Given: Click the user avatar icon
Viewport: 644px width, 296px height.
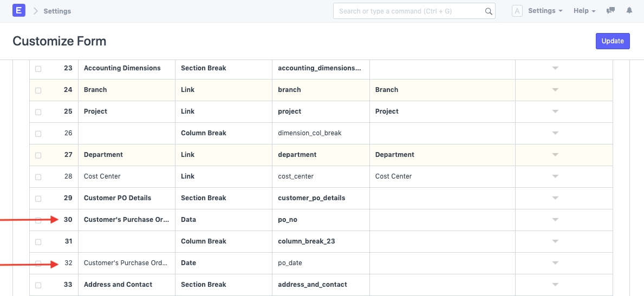Looking at the screenshot, I should click(x=517, y=11).
